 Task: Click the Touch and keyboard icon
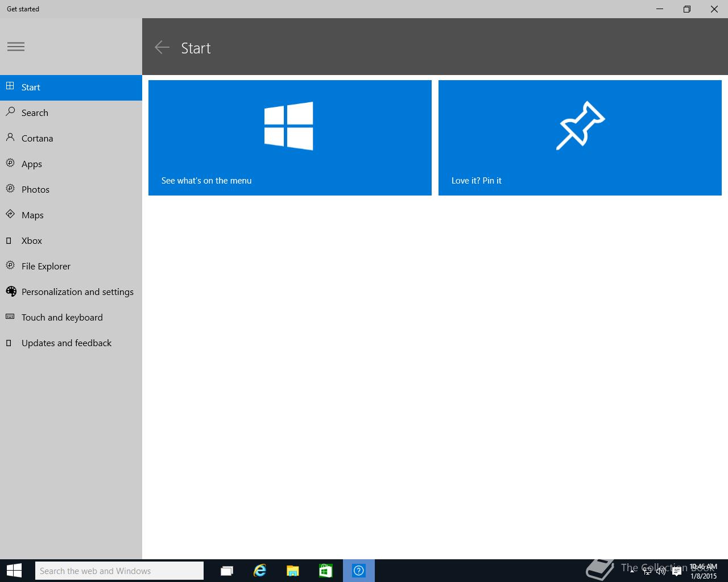point(10,317)
